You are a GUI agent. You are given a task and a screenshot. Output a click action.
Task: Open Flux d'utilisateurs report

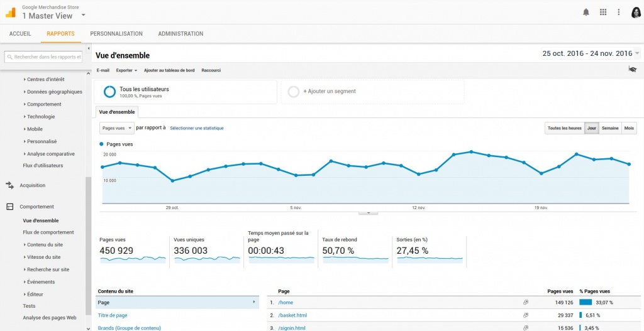(43, 166)
